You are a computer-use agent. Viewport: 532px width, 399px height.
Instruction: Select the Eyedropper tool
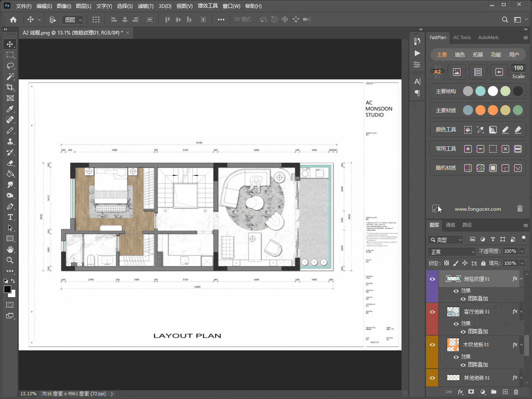click(x=10, y=109)
